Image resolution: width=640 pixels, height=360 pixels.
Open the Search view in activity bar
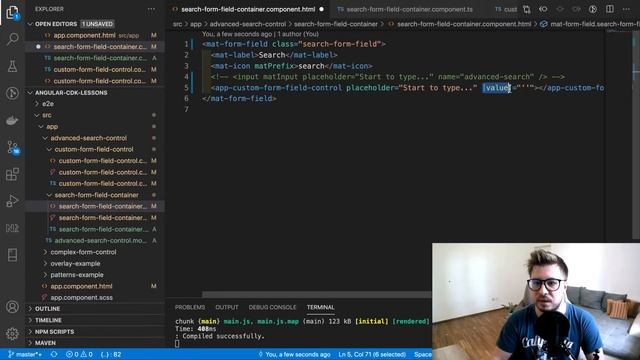(x=13, y=39)
